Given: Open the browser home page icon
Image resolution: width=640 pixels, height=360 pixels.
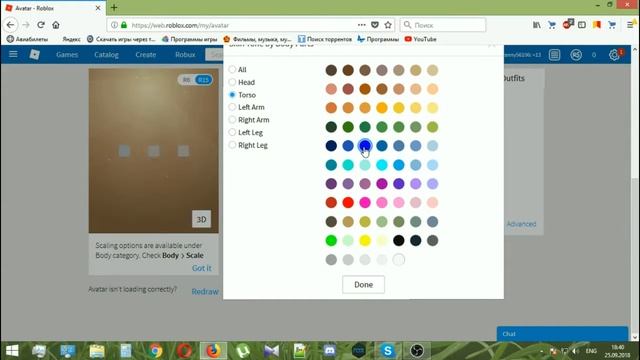Looking at the screenshot, I should tap(56, 25).
